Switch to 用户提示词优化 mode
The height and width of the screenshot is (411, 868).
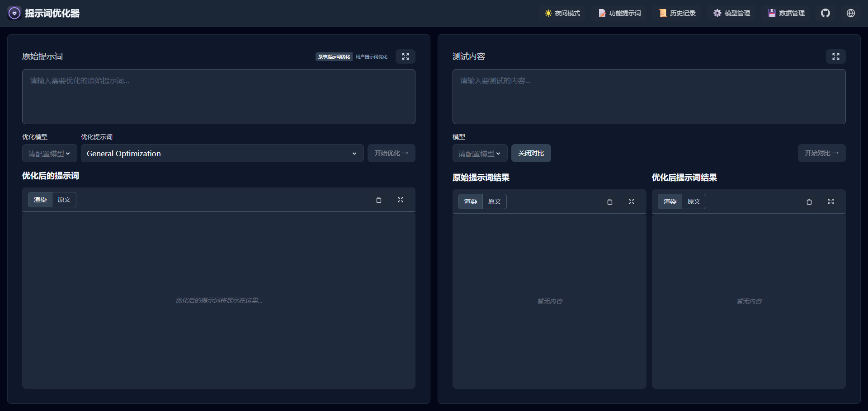click(x=371, y=57)
